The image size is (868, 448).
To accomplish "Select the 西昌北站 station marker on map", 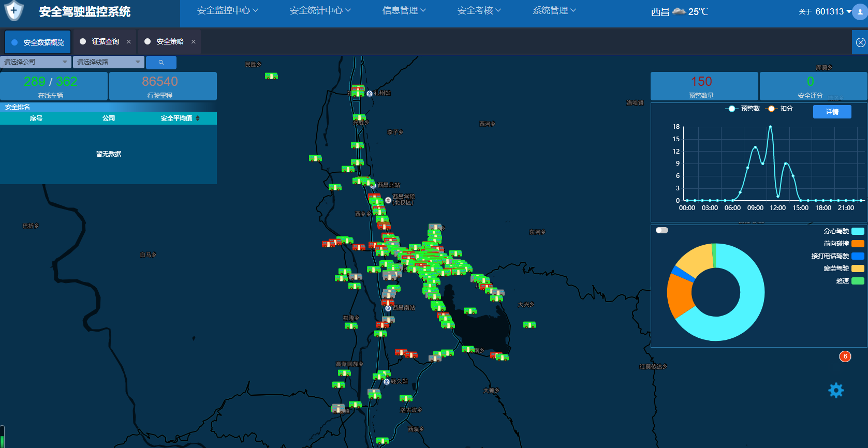I will click(x=373, y=185).
